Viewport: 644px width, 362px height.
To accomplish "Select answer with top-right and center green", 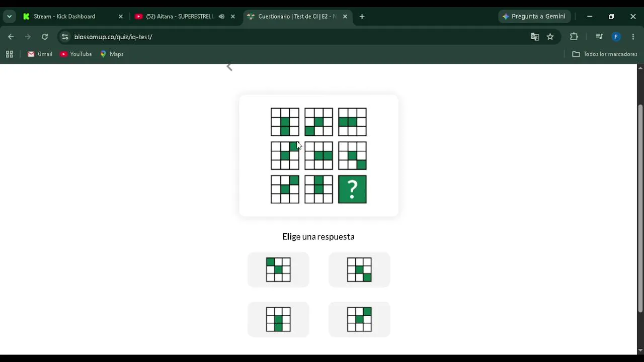I will click(x=359, y=319).
